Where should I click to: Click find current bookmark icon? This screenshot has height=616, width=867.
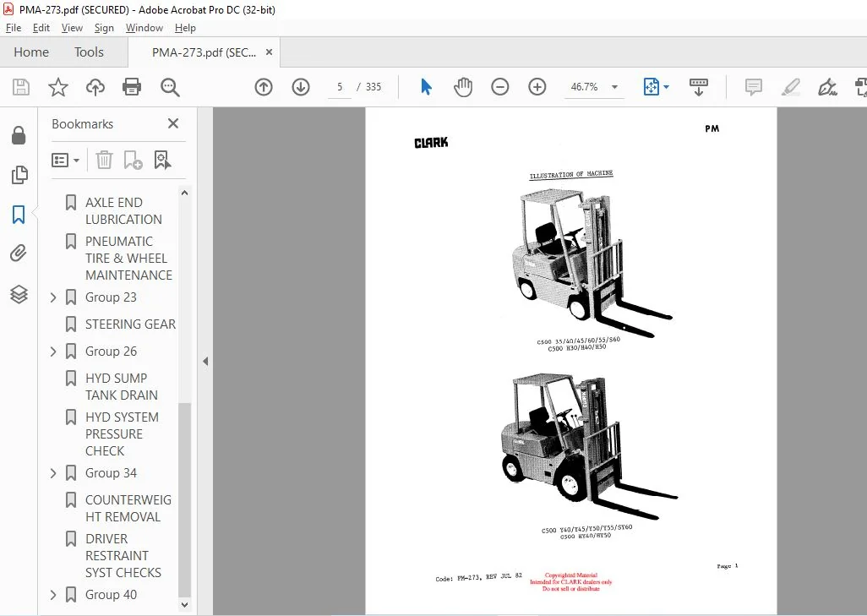(x=162, y=161)
